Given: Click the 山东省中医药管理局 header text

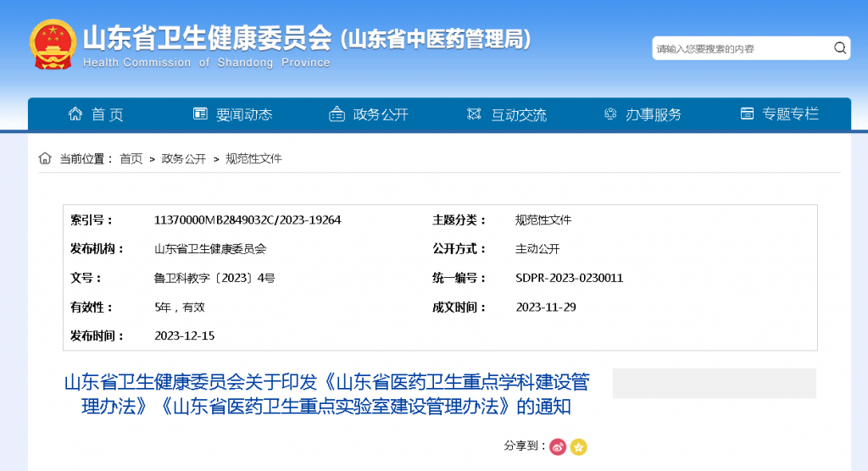Looking at the screenshot, I should click(x=436, y=39).
